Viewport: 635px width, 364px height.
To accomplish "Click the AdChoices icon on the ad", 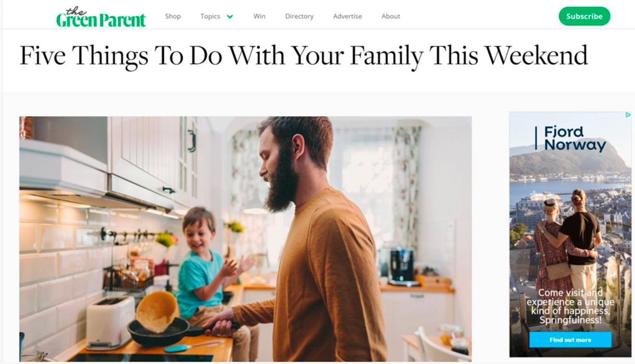I will click(628, 115).
